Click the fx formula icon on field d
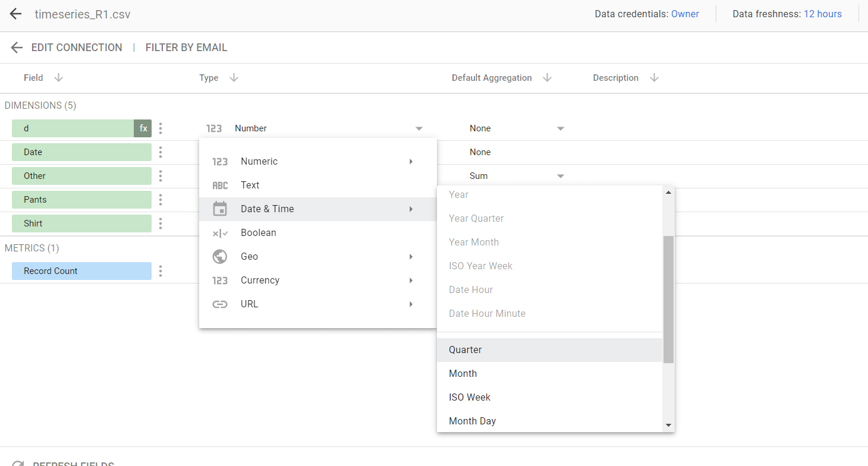The image size is (868, 466). [143, 128]
